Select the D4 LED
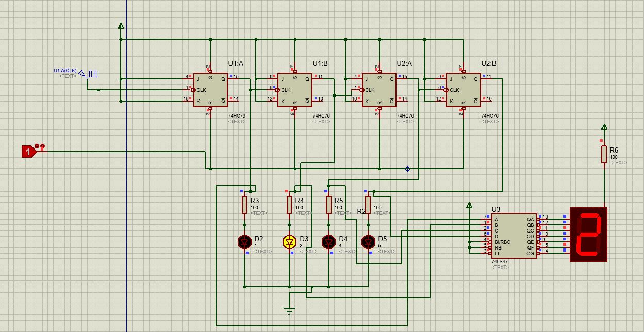The image size is (644, 332). pyautogui.click(x=328, y=241)
